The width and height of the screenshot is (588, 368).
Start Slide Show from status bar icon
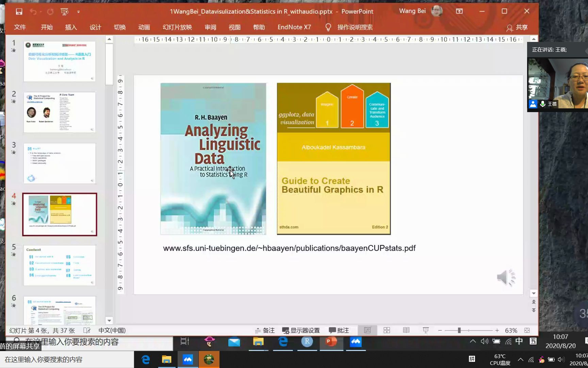click(426, 330)
